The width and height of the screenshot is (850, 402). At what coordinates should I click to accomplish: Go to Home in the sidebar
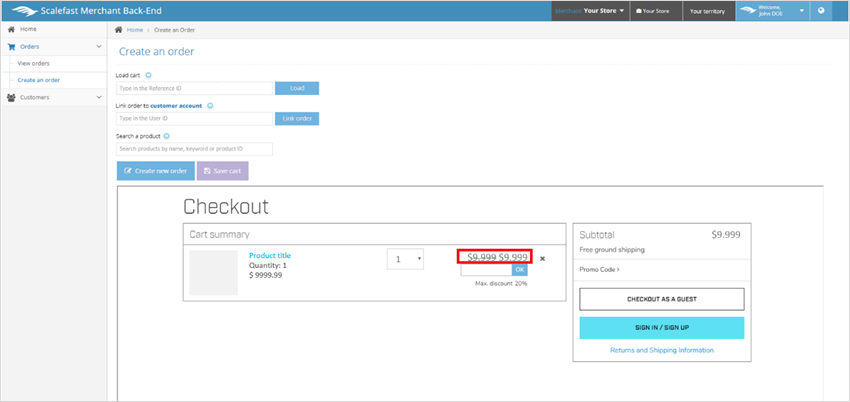click(28, 29)
